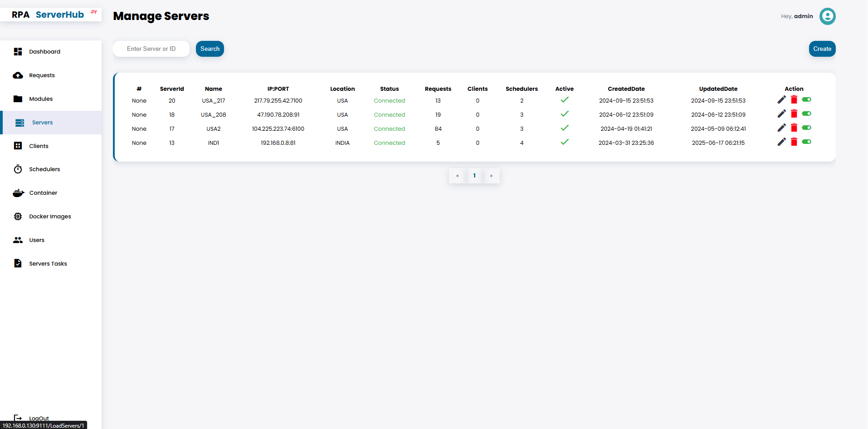Click the Schedulers stopwatch icon

coord(18,169)
